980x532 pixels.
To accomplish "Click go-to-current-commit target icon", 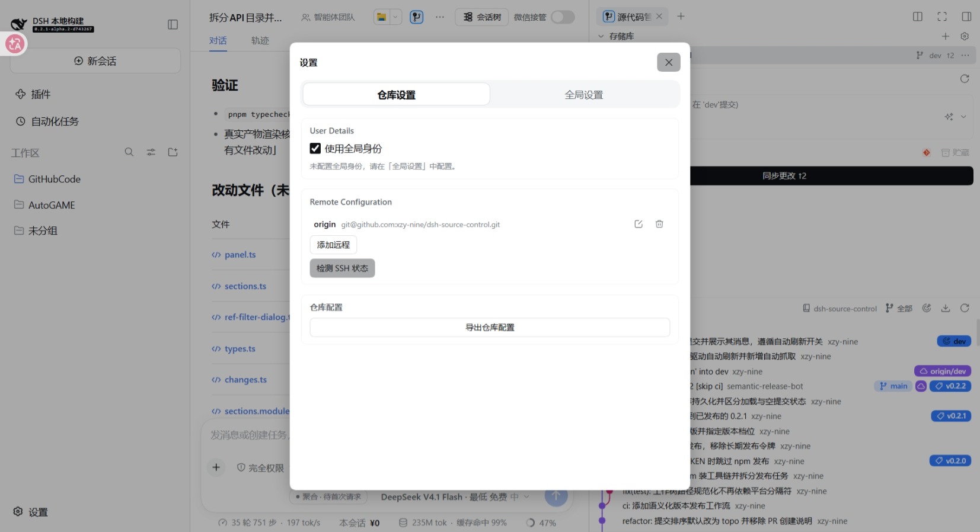I will point(927,308).
